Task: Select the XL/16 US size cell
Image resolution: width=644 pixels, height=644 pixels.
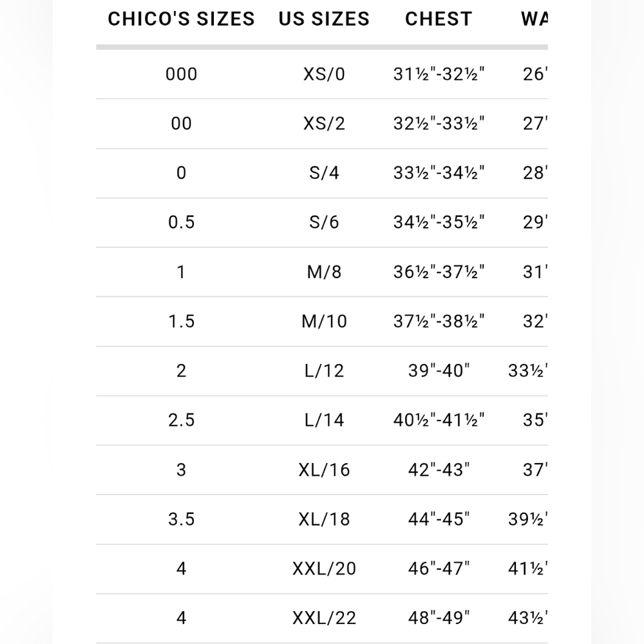Action: point(324,469)
